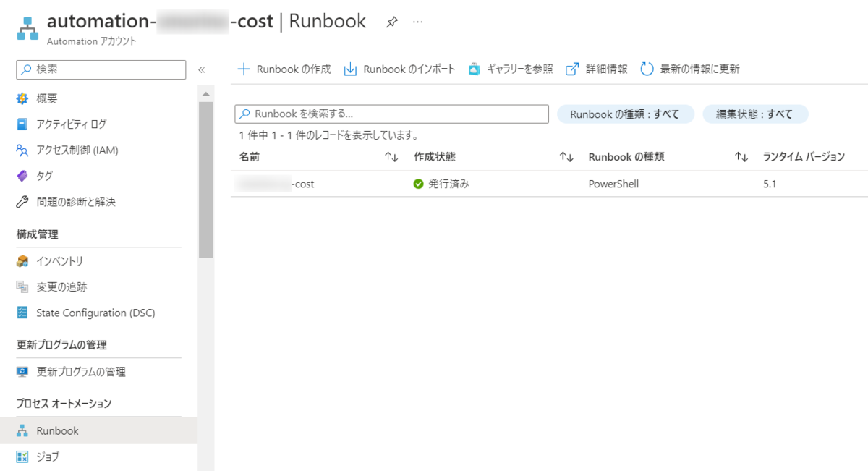Open アクセス制御 (IAM) settings

point(79,149)
